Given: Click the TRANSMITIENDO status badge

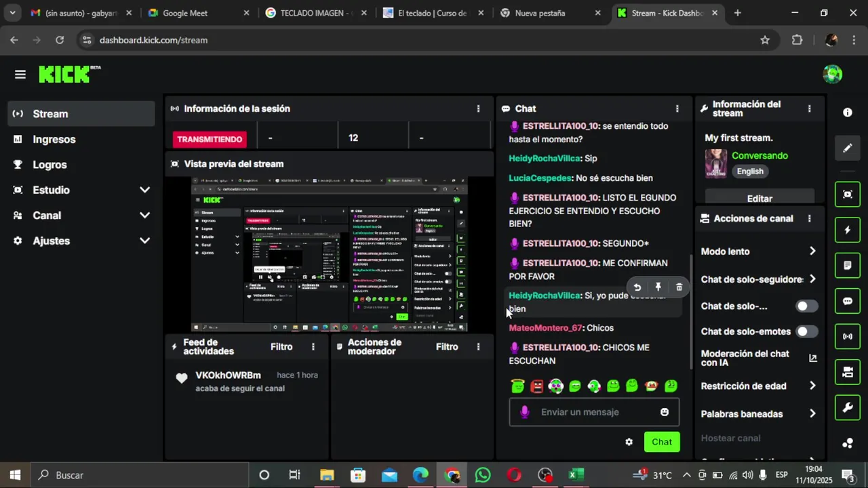Looking at the screenshot, I should pos(210,139).
